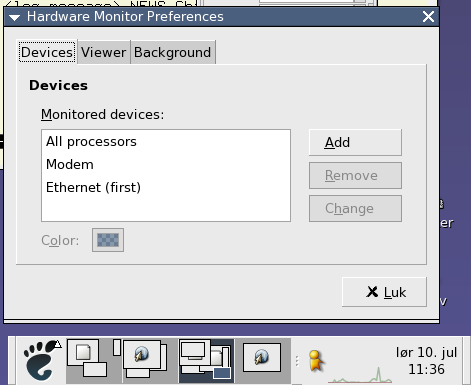Select the third workspace thumbnail
The image size is (471, 385).
pos(206,361)
